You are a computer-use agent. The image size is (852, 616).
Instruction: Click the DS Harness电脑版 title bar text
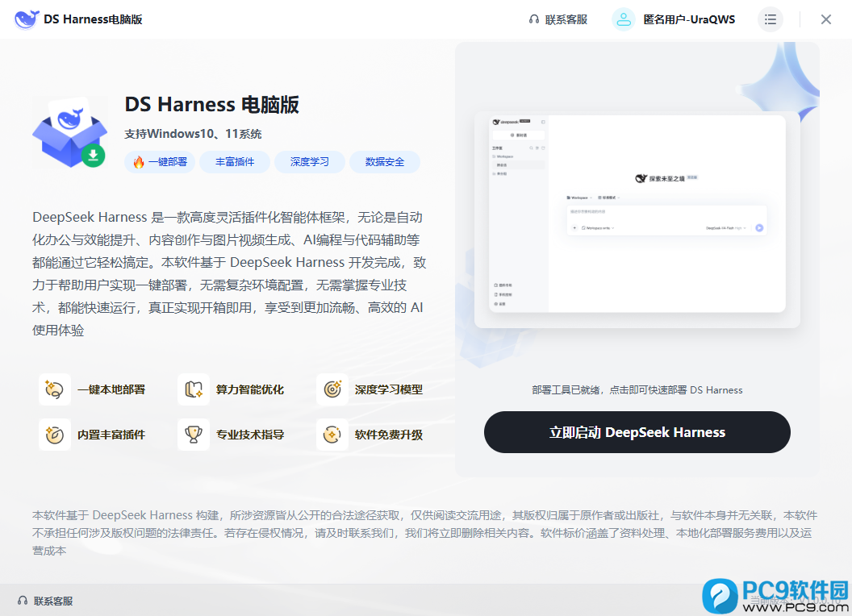[93, 19]
